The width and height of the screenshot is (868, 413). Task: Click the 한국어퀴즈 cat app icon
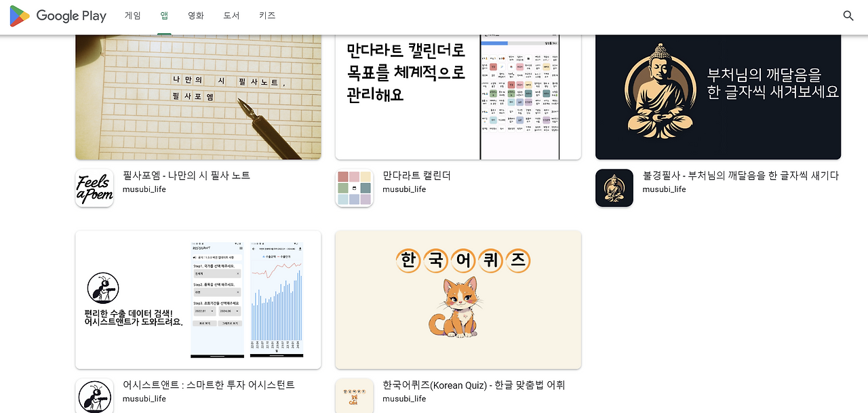(x=354, y=396)
